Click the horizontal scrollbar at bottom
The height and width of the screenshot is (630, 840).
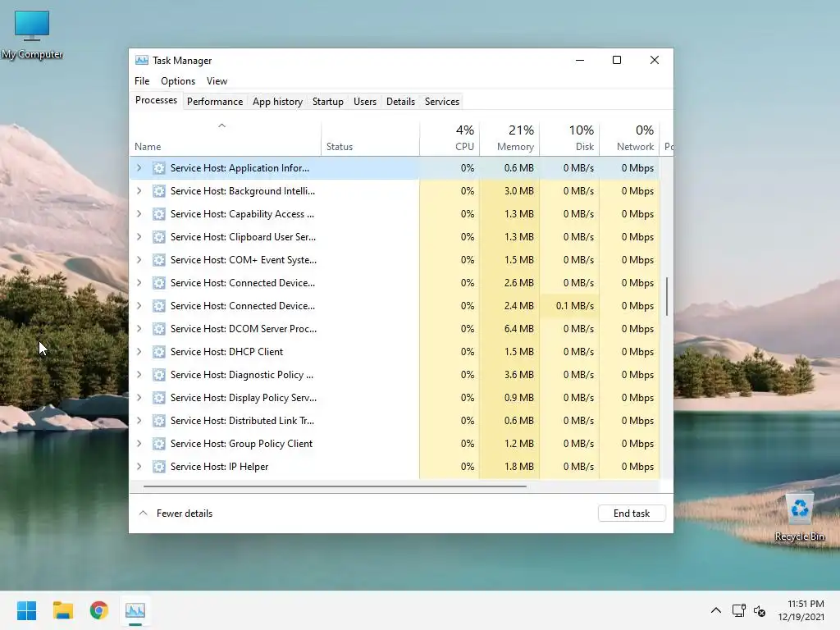click(335, 486)
